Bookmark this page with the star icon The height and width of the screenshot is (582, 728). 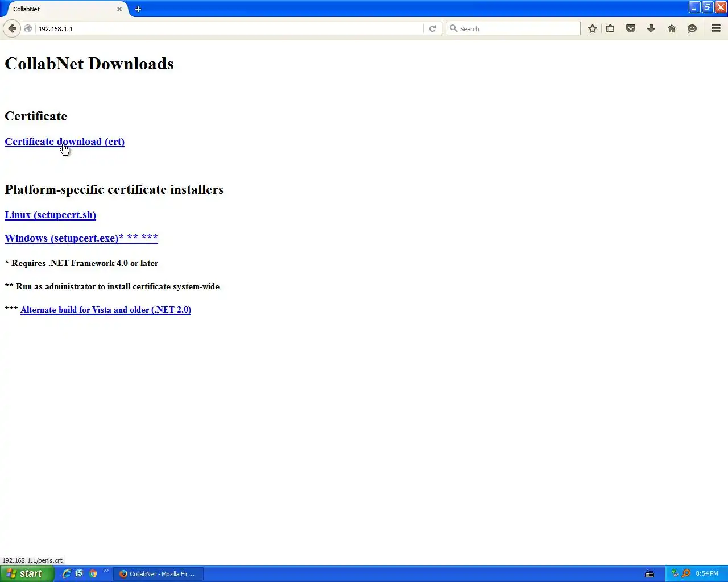click(x=593, y=28)
